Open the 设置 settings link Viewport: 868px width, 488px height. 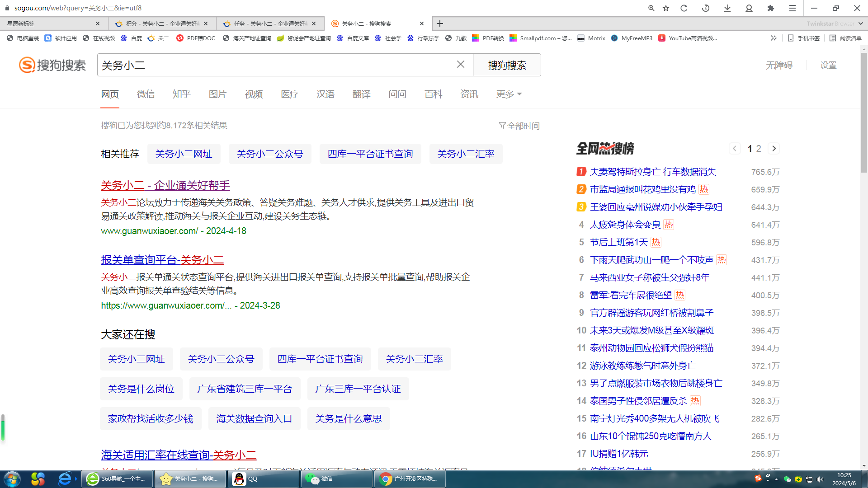click(828, 65)
